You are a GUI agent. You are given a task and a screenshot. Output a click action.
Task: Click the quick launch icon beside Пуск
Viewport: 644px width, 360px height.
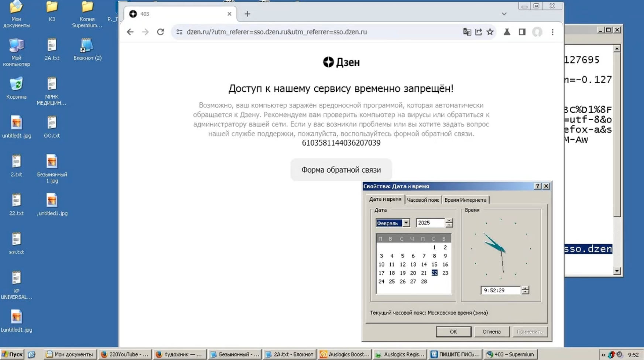click(32, 354)
